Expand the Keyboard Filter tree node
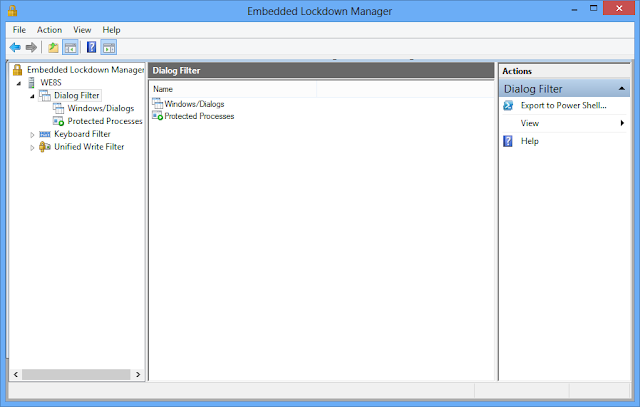The width and height of the screenshot is (640, 407). [32, 135]
